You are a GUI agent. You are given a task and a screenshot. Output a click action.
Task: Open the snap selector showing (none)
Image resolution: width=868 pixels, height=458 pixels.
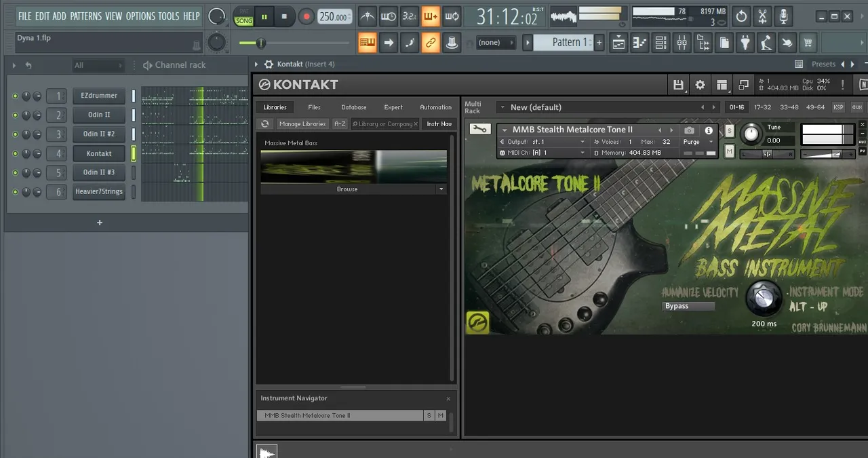[496, 43]
